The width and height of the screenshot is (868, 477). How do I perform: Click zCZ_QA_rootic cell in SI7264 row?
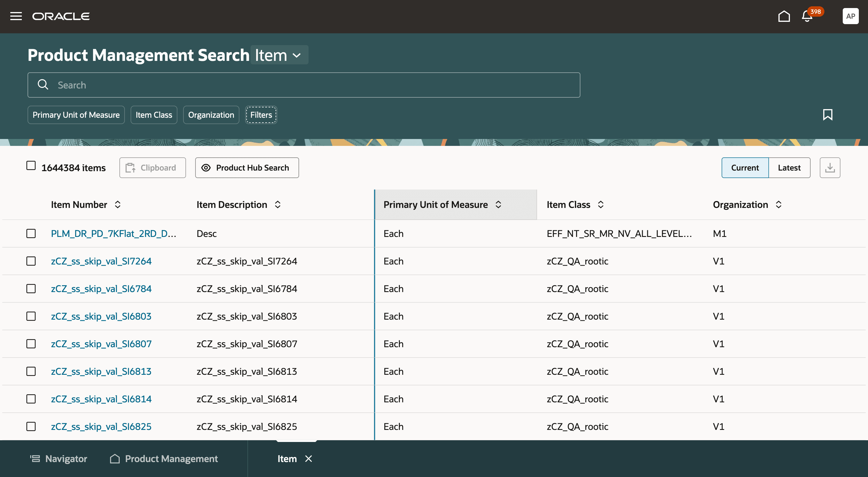[577, 261]
